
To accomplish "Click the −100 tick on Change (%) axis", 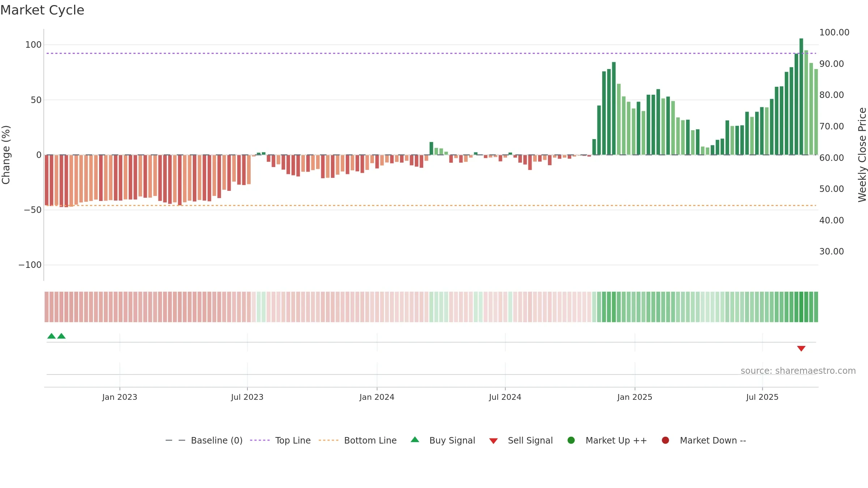I will click(x=30, y=265).
